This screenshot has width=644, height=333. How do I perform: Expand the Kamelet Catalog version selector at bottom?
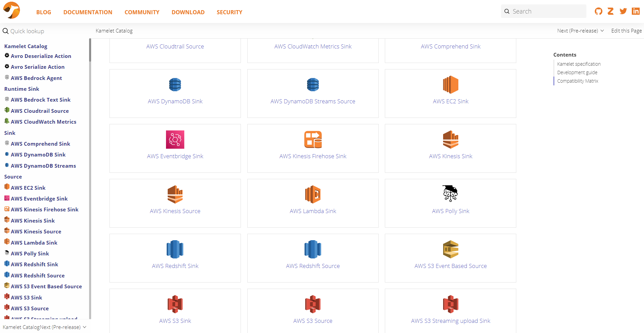coord(44,327)
